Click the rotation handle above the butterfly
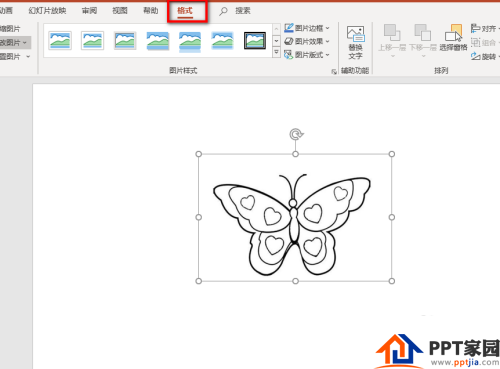 coord(296,134)
